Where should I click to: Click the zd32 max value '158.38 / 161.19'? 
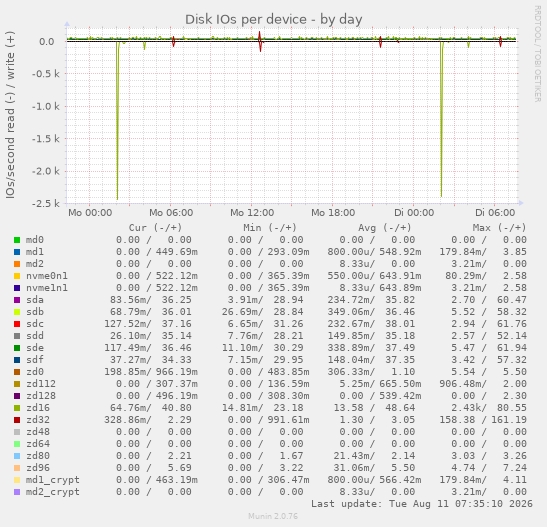click(x=483, y=420)
